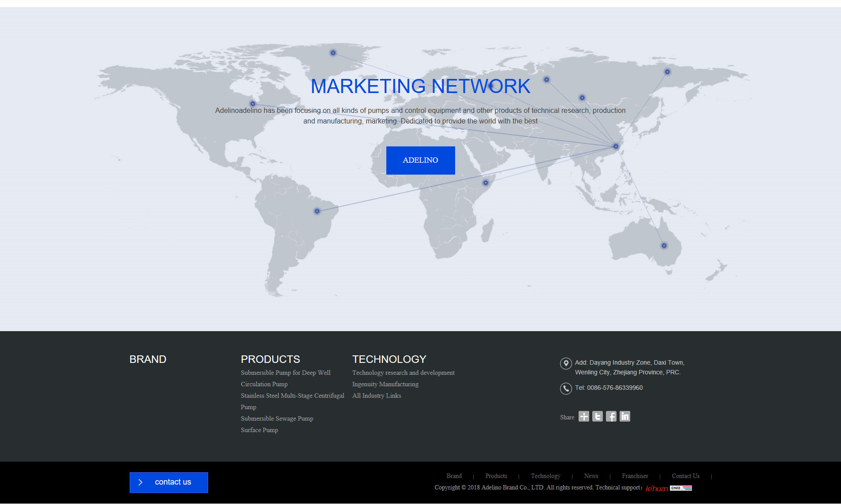841x504 pixels.
Task: Share the page on Facebook
Action: [x=611, y=417]
